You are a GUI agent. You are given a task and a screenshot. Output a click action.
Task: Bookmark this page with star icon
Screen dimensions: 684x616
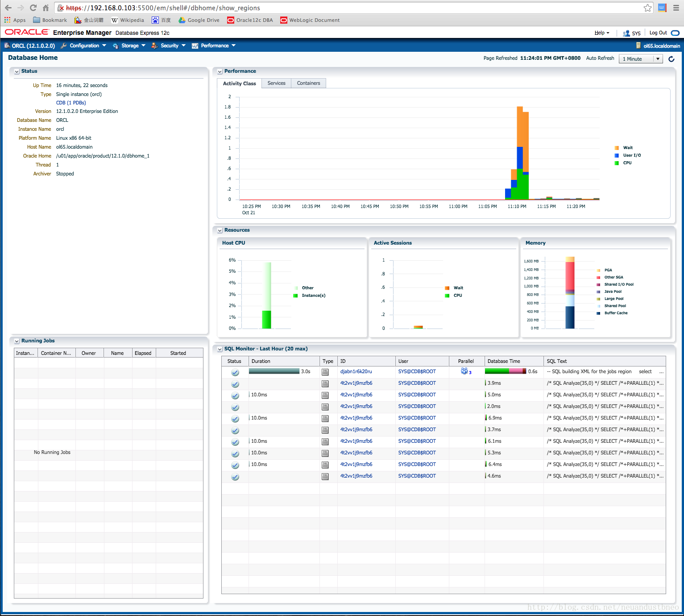tap(647, 8)
